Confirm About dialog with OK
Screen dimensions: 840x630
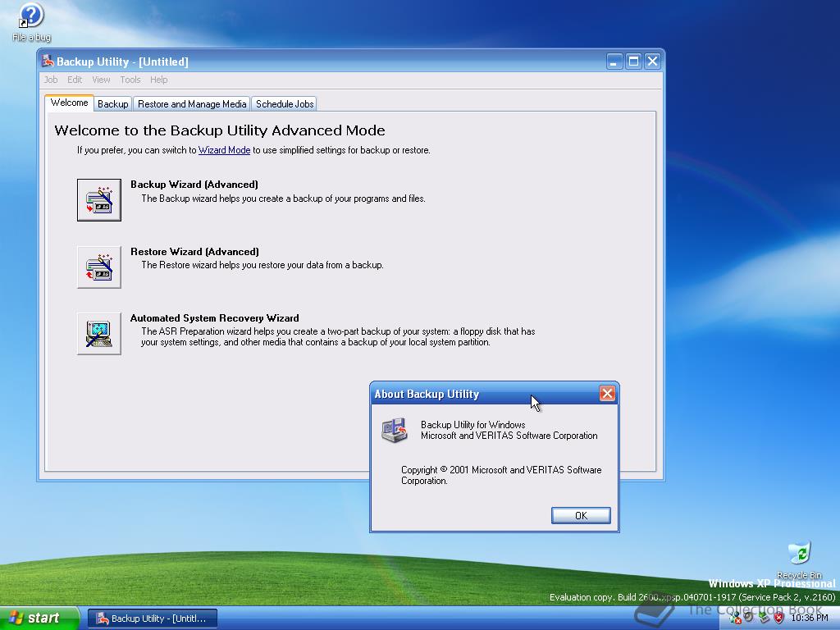[x=581, y=515]
